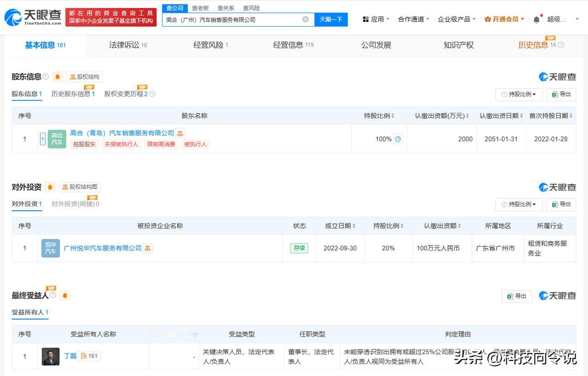Click the help icon beside 最终受益人 heading
Viewport: 588px width, 376px height.
point(53,295)
